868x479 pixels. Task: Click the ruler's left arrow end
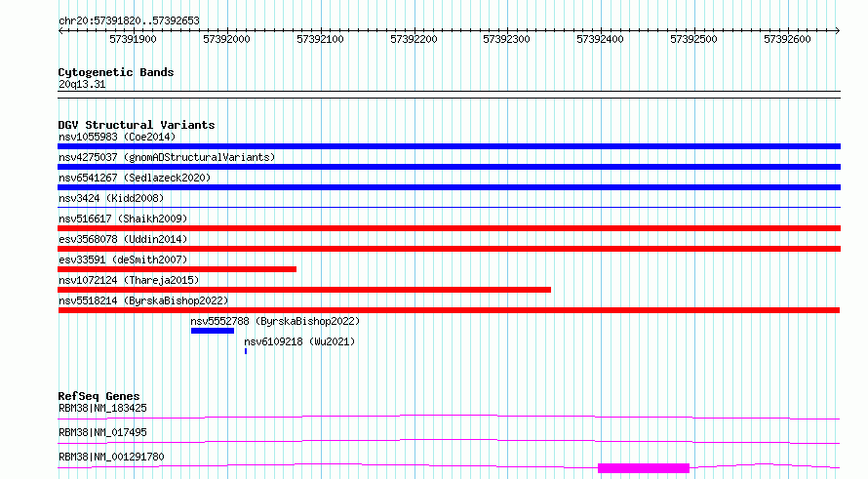coord(60,30)
